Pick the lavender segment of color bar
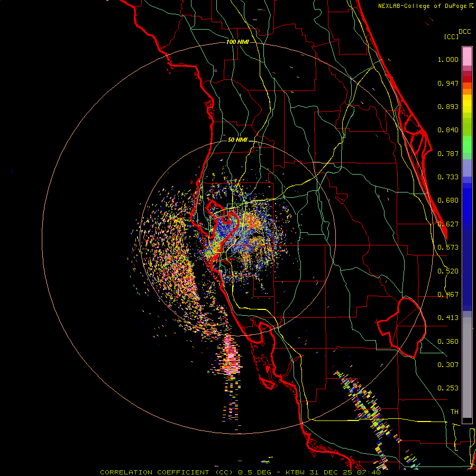This screenshot has width=476, height=476. 467,168
